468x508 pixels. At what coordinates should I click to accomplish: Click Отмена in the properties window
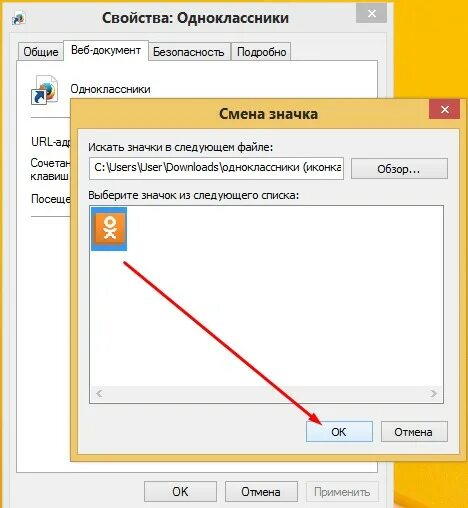pos(261,491)
